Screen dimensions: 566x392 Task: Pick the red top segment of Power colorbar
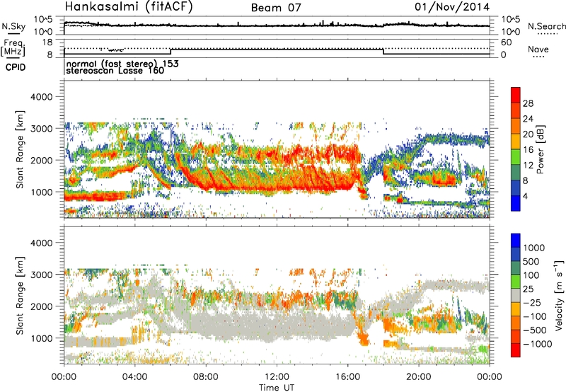pyautogui.click(x=516, y=95)
